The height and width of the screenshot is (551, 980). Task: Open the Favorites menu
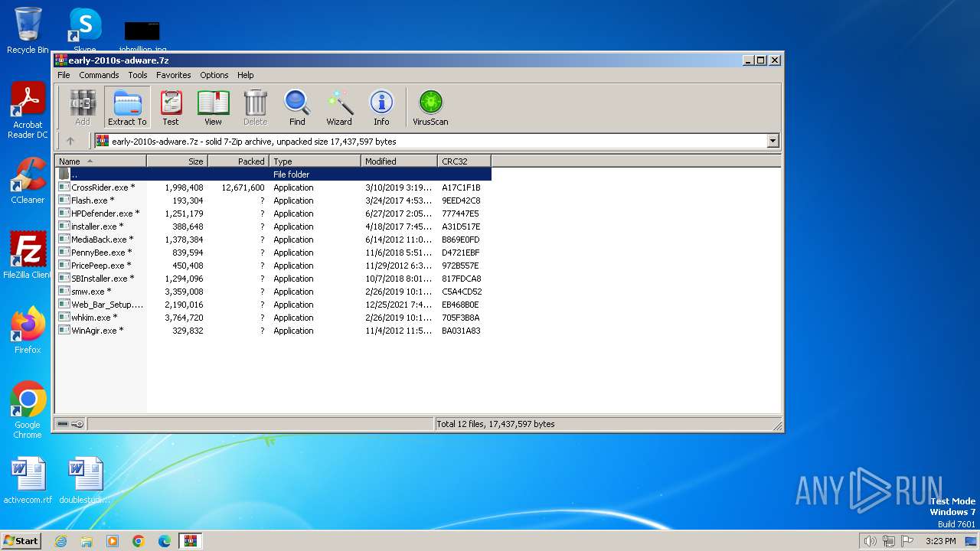[x=174, y=75]
